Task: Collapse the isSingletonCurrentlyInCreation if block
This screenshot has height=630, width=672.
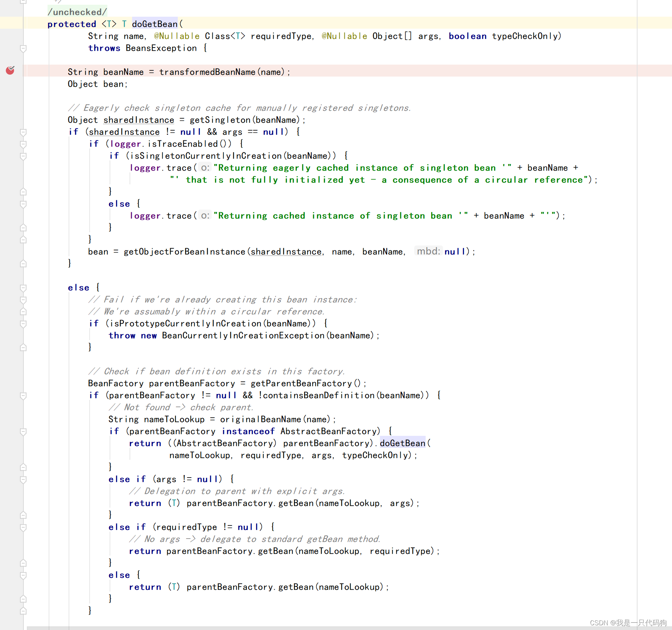Action: coord(23,156)
